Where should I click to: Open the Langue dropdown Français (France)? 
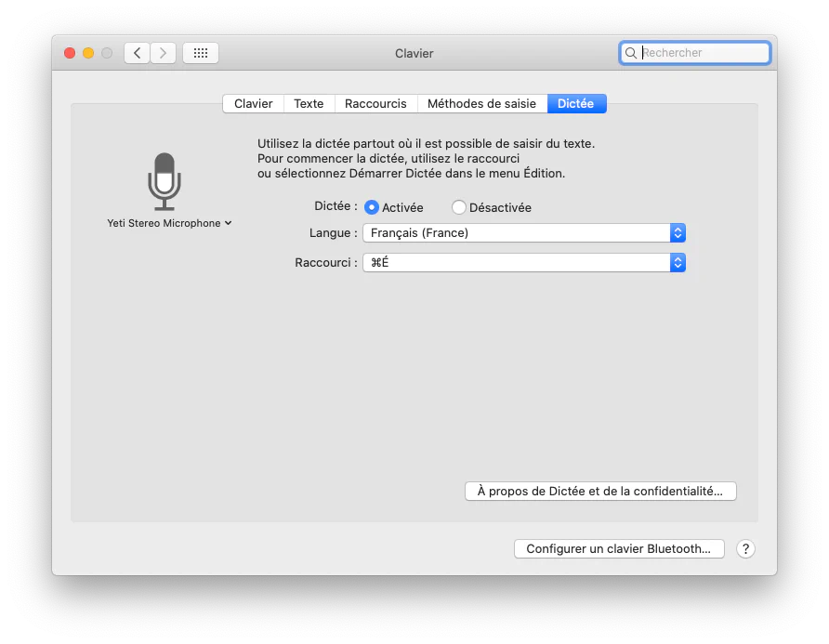[x=523, y=233]
